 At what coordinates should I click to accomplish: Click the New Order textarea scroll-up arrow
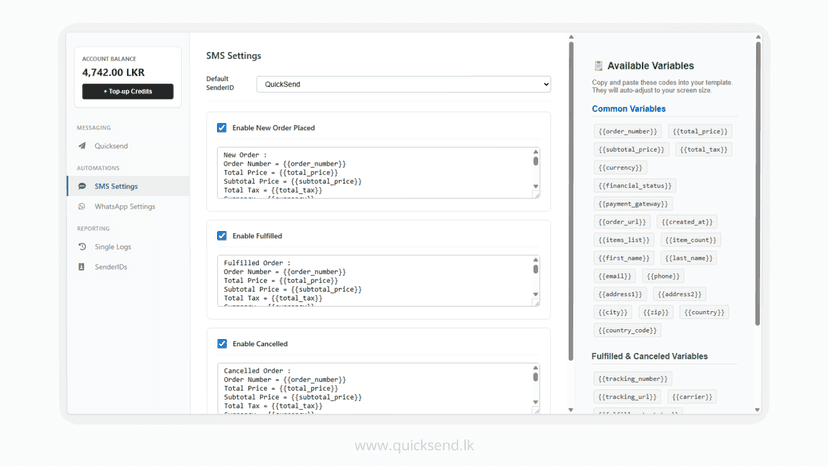click(535, 152)
